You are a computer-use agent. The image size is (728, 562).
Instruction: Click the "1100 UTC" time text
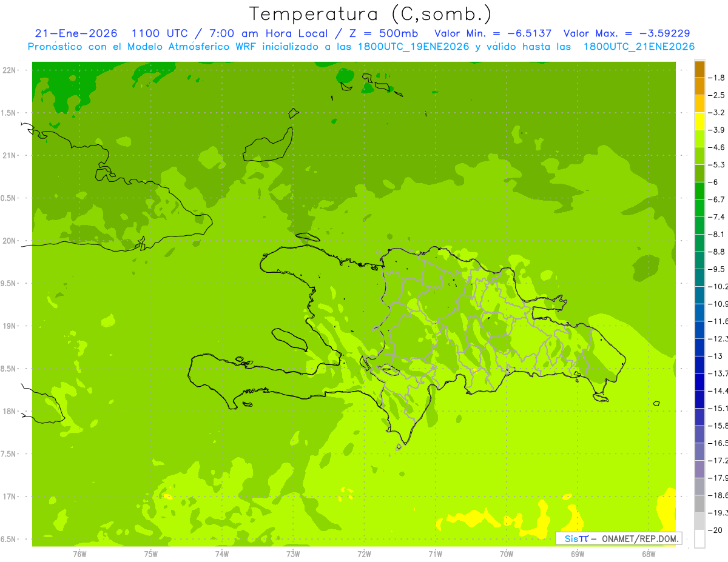160,33
